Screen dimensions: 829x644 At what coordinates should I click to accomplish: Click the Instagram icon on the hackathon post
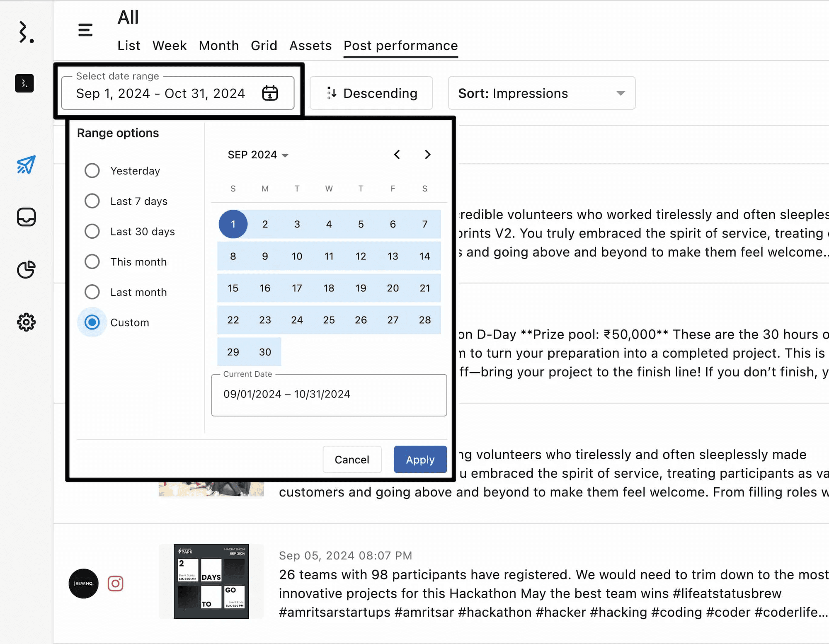pos(116,583)
